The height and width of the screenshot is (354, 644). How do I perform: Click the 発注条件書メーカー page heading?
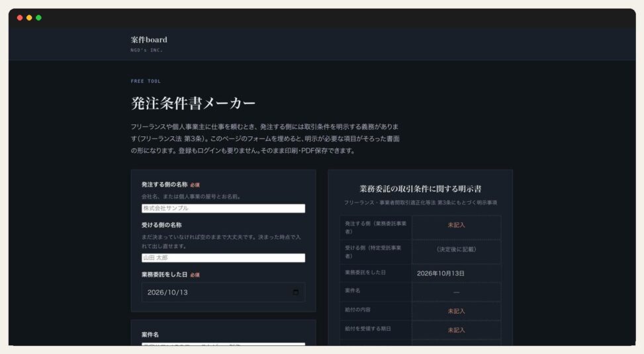tap(193, 103)
